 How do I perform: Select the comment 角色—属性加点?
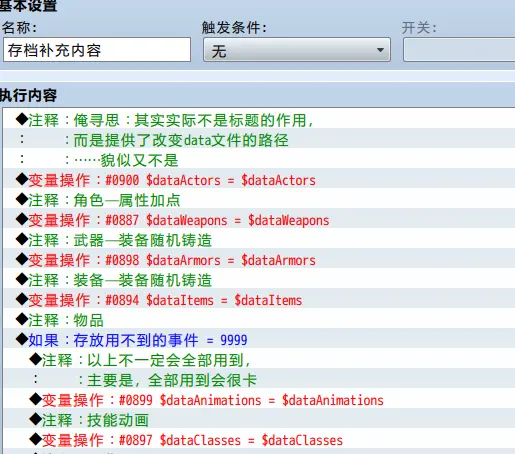[259, 200]
